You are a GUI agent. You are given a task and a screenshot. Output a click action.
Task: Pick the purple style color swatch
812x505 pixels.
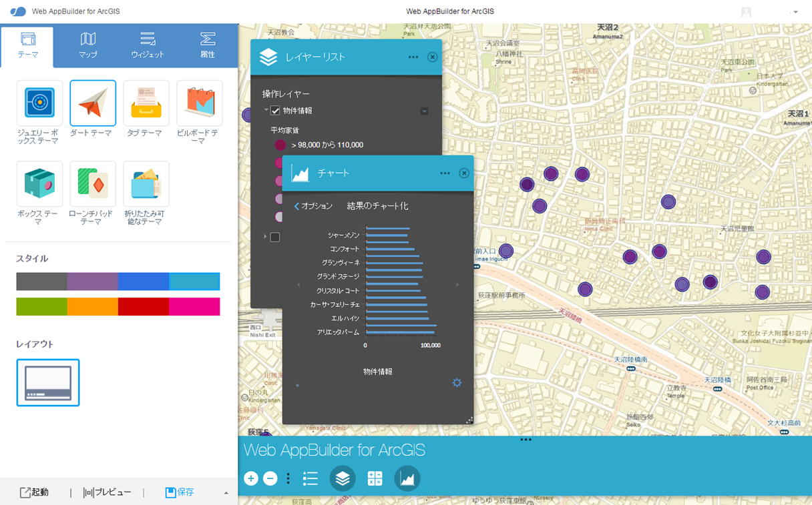pos(93,282)
